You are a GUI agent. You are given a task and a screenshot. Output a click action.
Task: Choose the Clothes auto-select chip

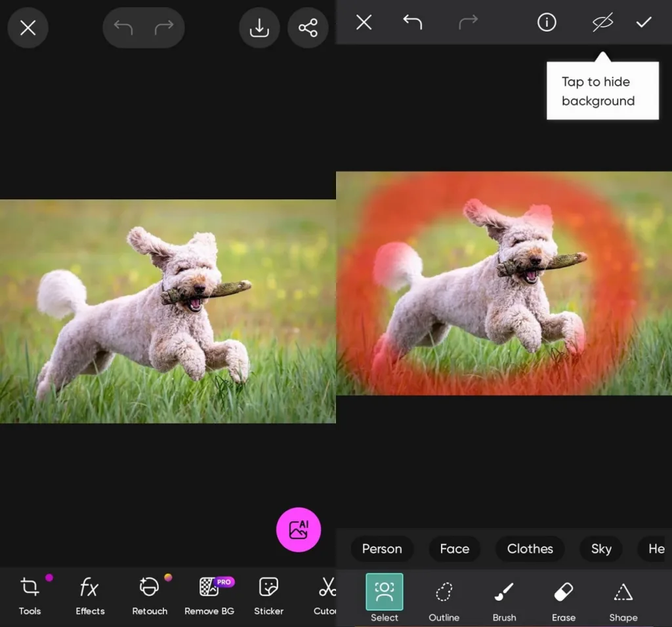(x=530, y=548)
